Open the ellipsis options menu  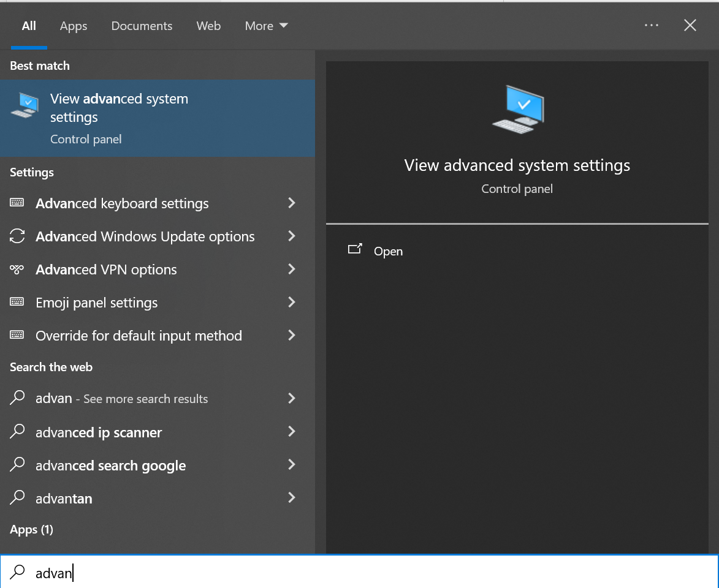tap(652, 25)
